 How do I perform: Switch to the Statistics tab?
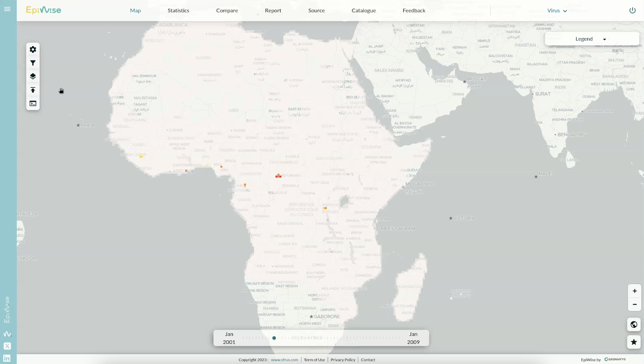coord(178,11)
